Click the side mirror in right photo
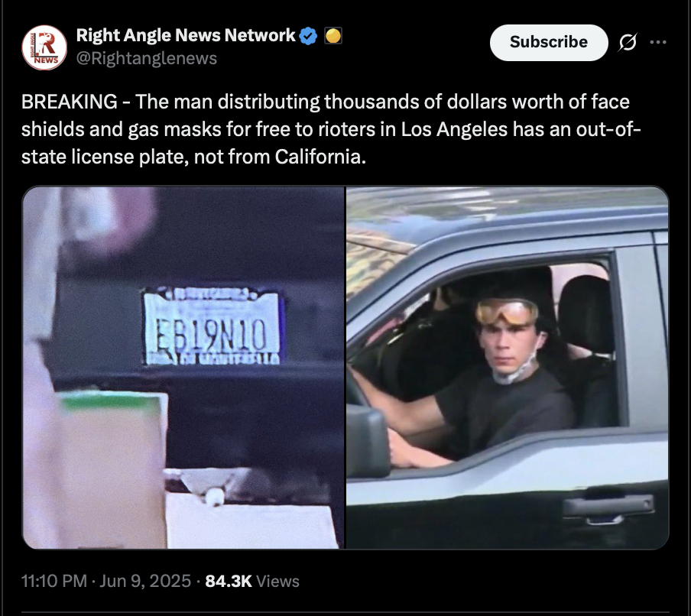The height and width of the screenshot is (616, 691). (x=367, y=442)
